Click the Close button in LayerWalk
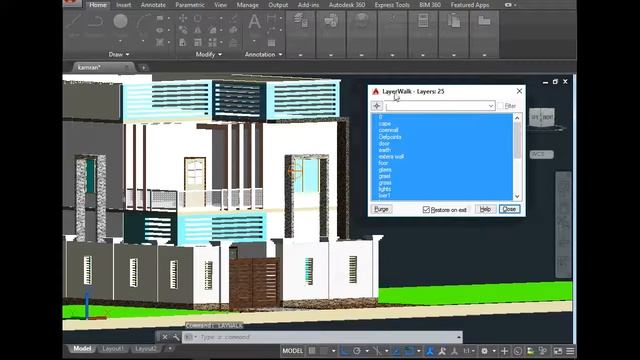 [x=509, y=209]
